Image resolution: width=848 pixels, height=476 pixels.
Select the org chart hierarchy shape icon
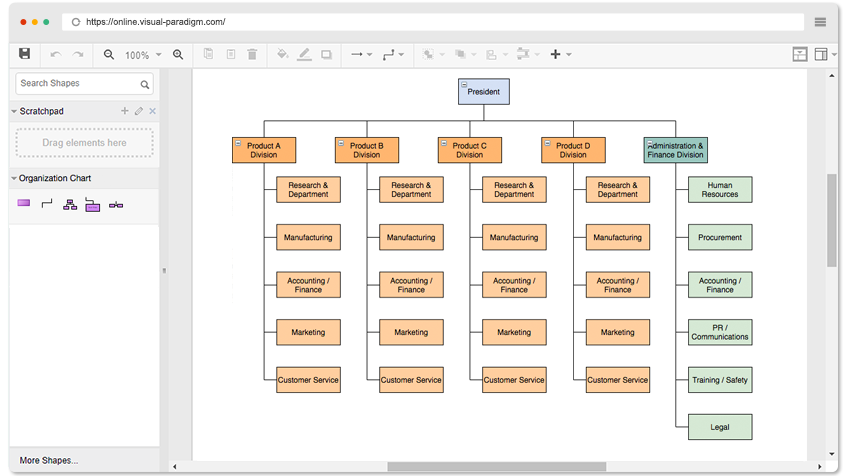pos(70,204)
